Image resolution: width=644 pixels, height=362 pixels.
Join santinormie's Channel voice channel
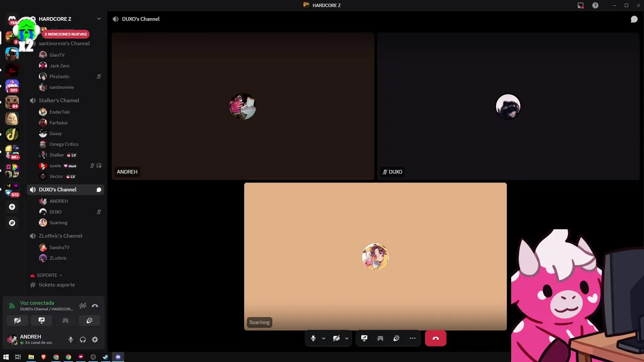point(65,44)
